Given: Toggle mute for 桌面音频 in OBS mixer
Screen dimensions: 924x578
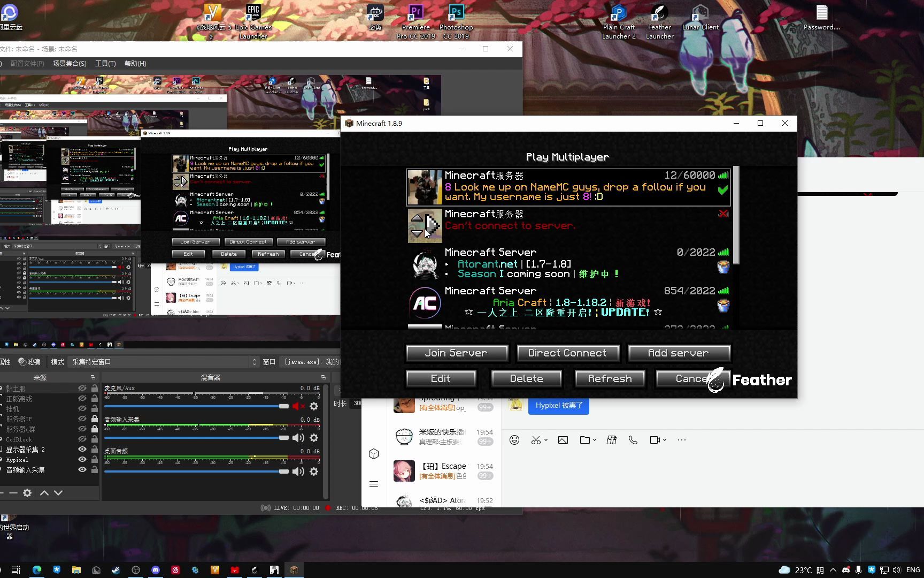Looking at the screenshot, I should [298, 471].
